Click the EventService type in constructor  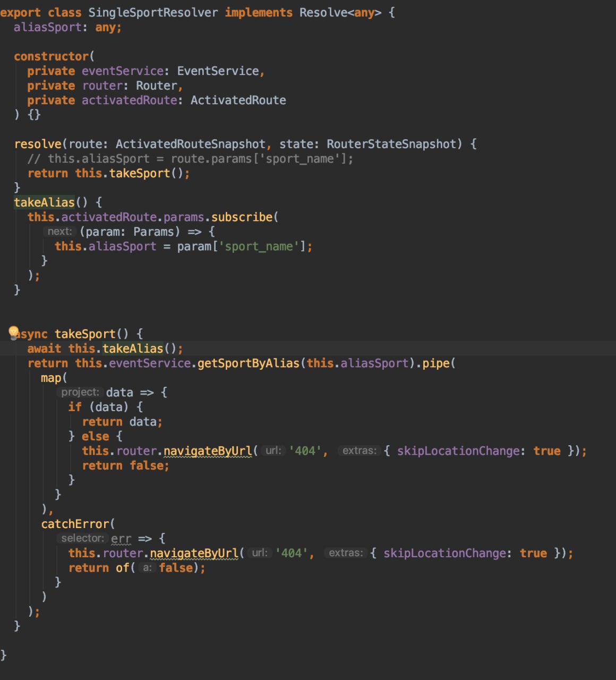pos(218,71)
